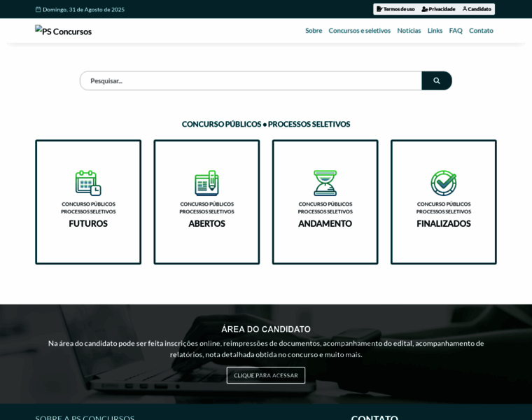Open Termos de uso

(395, 9)
